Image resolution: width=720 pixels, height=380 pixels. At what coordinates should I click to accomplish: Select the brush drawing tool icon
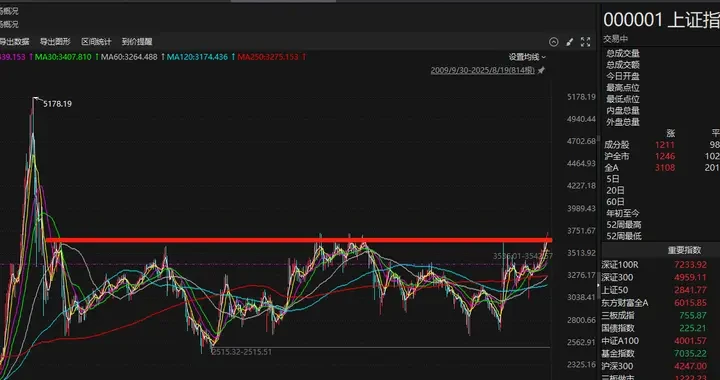(569, 42)
